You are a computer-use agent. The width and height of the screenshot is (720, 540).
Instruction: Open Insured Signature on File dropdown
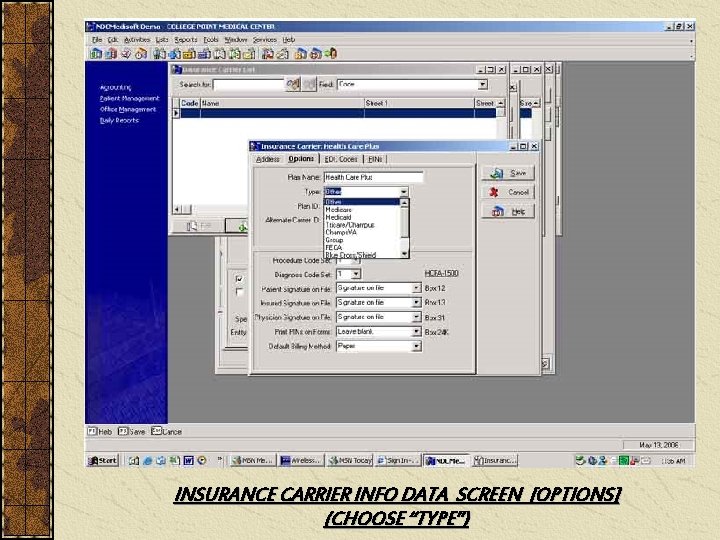(x=416, y=303)
